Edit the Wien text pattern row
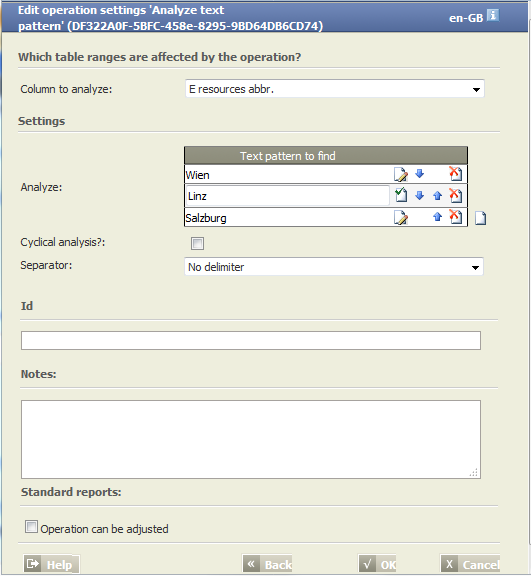This screenshot has height=576, width=531. pos(401,174)
